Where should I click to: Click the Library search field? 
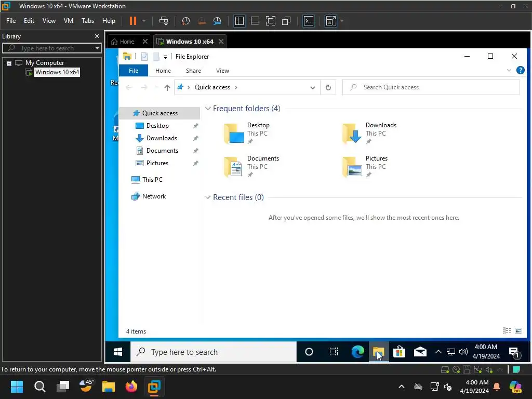point(51,48)
